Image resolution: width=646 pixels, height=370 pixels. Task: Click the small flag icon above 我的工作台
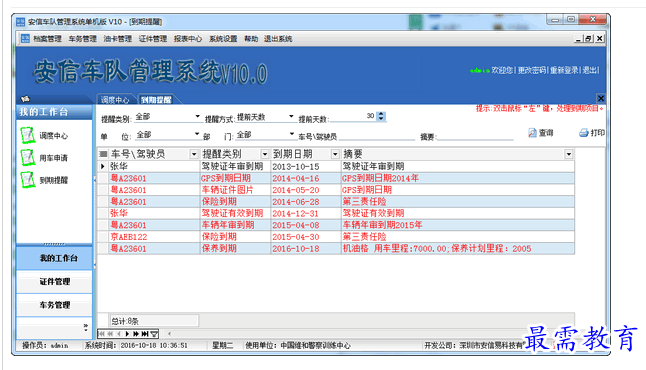point(26,99)
